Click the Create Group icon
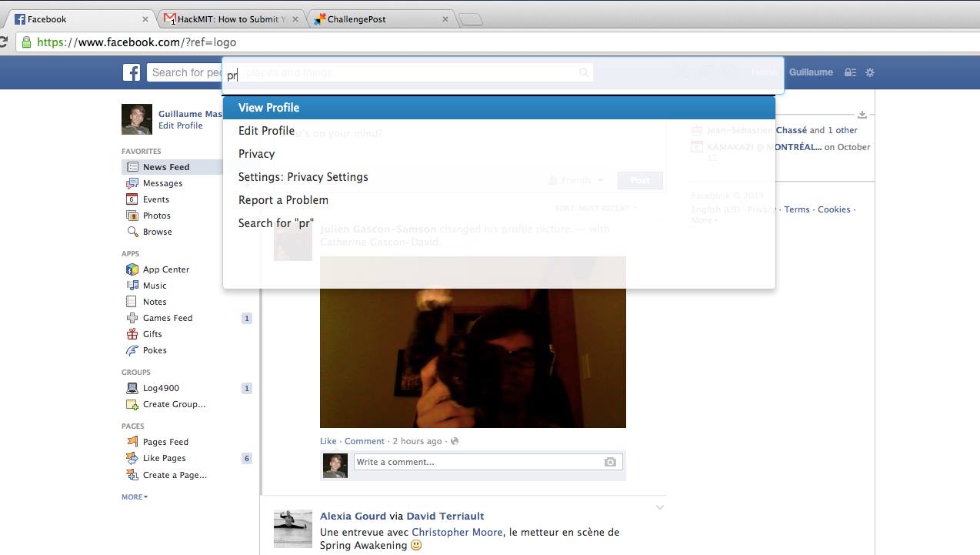Screen dimensions: 980x555 point(132,404)
